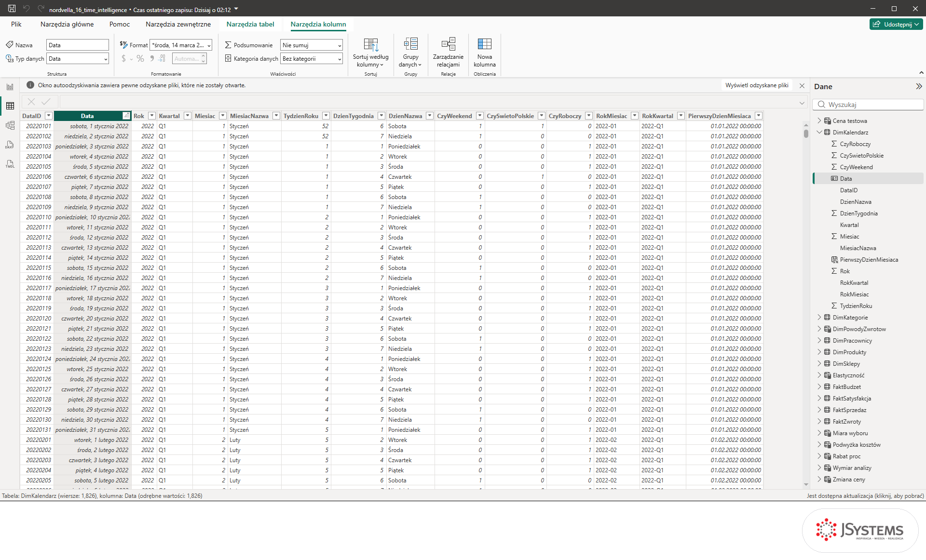926x560 pixels.
Task: Click the percent format icon
Action: (140, 58)
